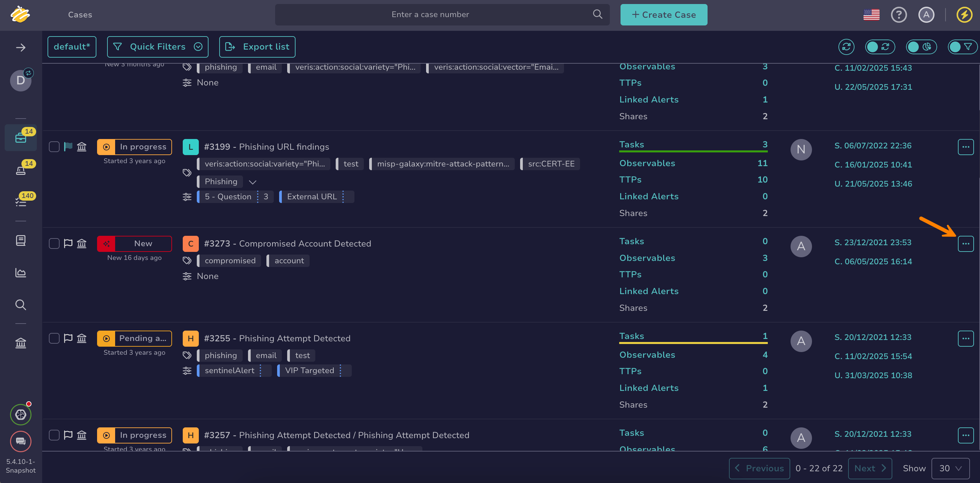Refresh the case list with circular arrows icon

(846, 47)
